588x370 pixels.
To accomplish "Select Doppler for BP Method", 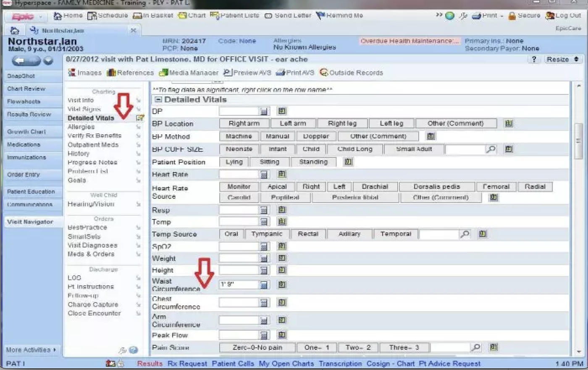I will click(x=316, y=136).
